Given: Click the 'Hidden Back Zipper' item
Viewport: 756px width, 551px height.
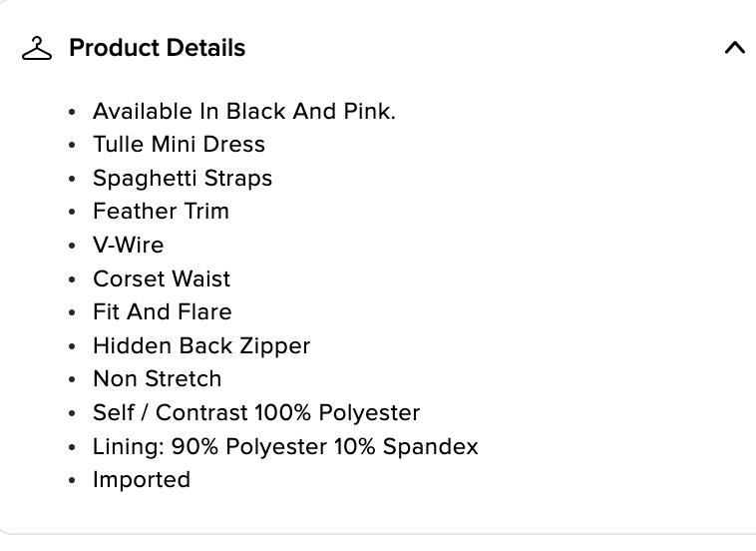Looking at the screenshot, I should point(200,345).
